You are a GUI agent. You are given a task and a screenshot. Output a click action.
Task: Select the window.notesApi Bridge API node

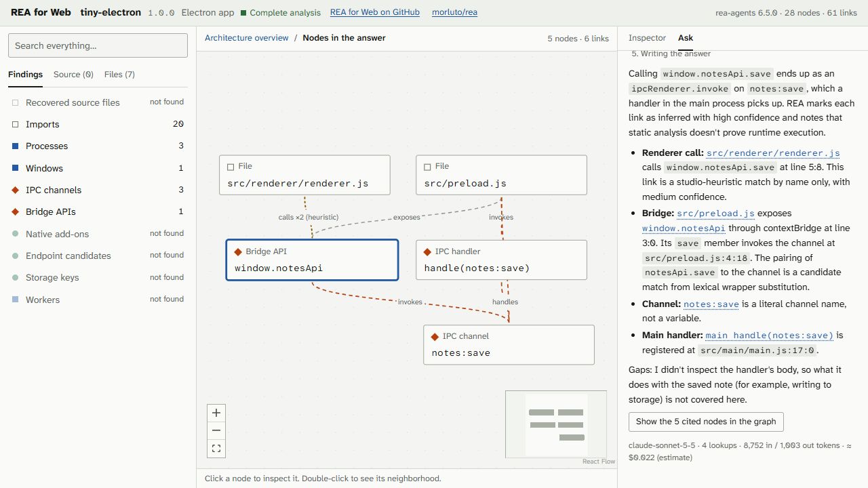[x=312, y=260]
